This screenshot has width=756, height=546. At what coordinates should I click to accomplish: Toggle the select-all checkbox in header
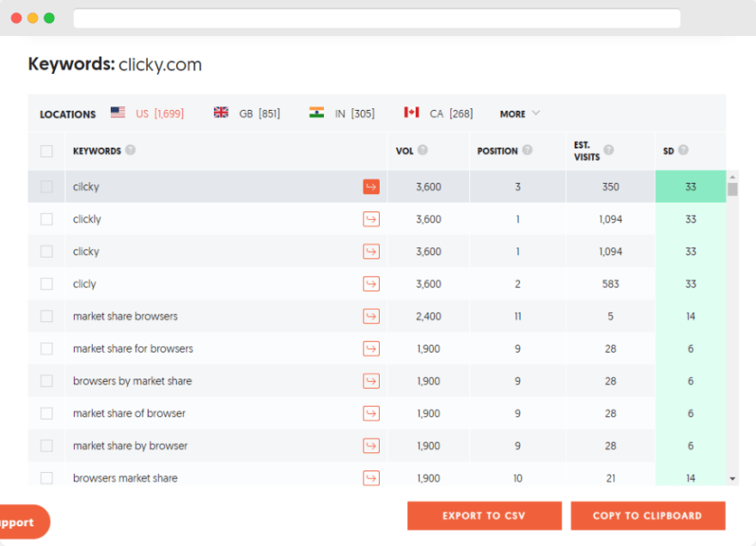click(46, 151)
